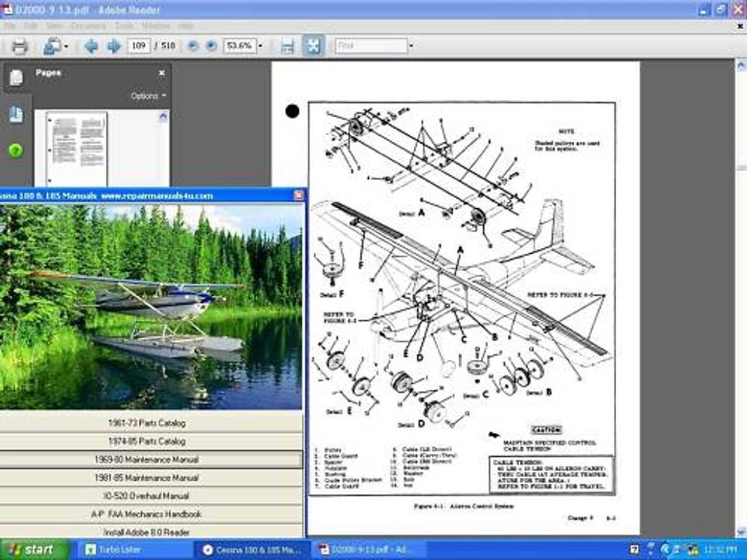Close the Pages panel with its X
Screen dimensions: 747x560
point(162,73)
